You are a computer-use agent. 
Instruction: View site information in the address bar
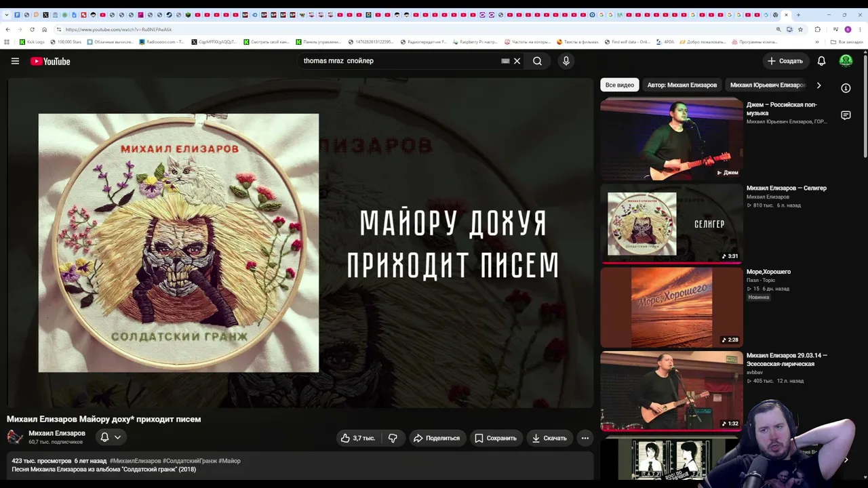[59, 29]
